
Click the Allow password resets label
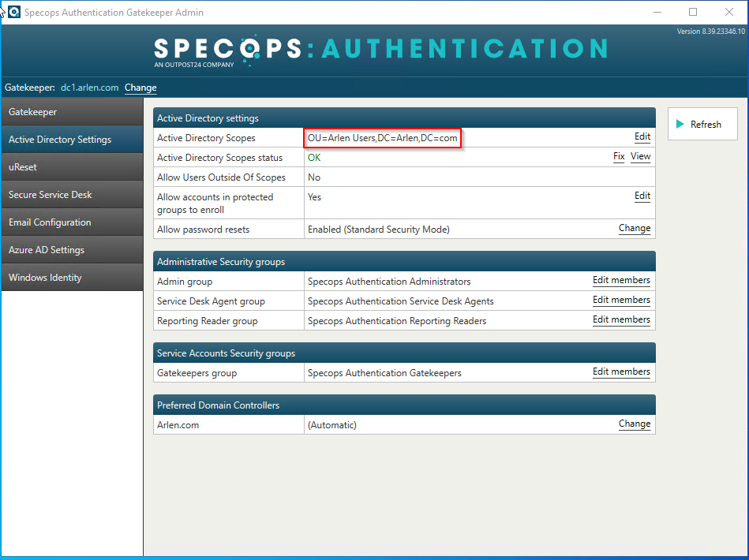coord(203,230)
